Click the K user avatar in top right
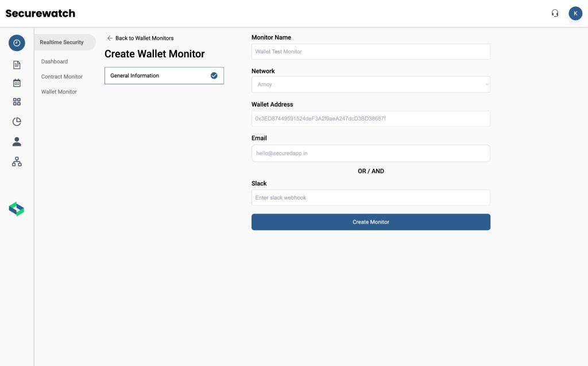 [x=575, y=13]
